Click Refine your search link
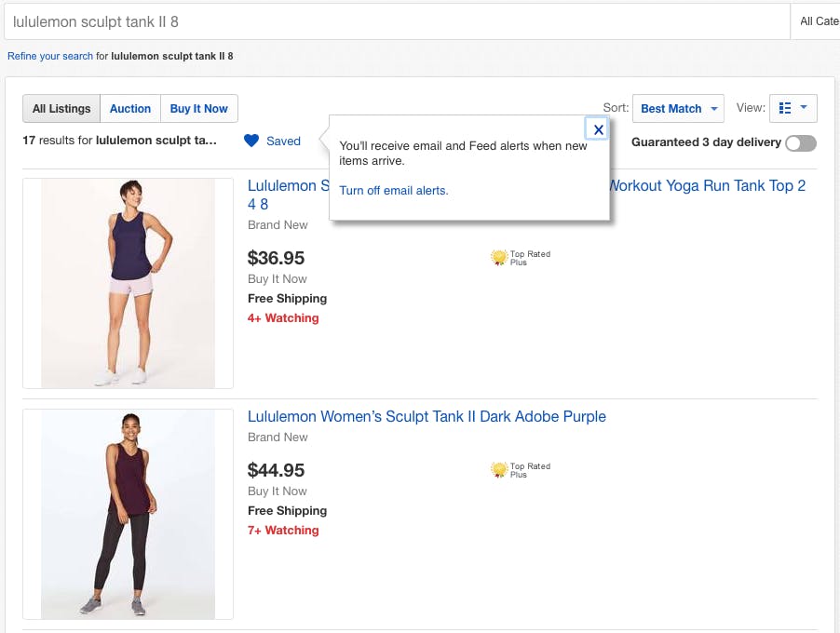 click(x=50, y=56)
